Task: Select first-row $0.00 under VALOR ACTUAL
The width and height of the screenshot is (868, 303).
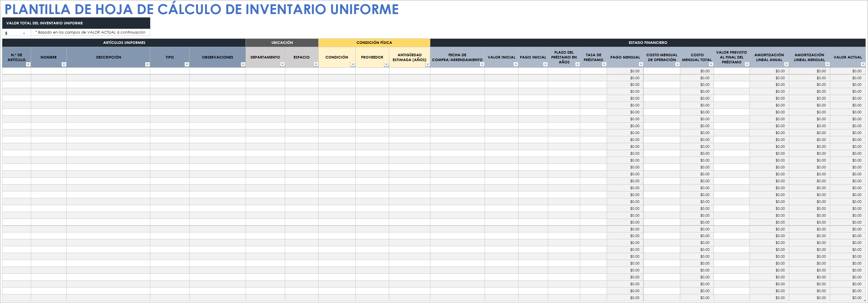Action: point(848,71)
